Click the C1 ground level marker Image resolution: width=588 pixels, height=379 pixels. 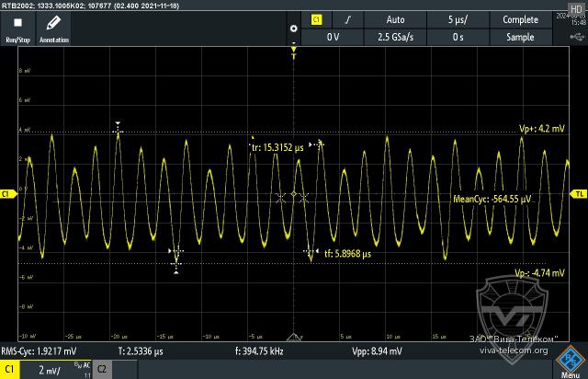[6, 194]
